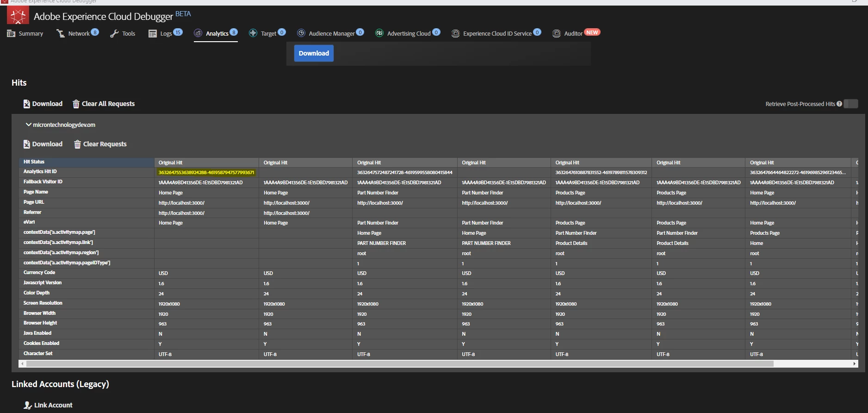The width and height of the screenshot is (868, 413).
Task: Click the first PART NUMBER FINDER cell
Action: tap(381, 243)
